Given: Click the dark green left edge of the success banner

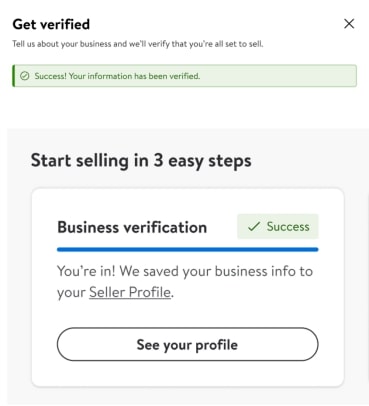Looking at the screenshot, I should click(x=13, y=76).
